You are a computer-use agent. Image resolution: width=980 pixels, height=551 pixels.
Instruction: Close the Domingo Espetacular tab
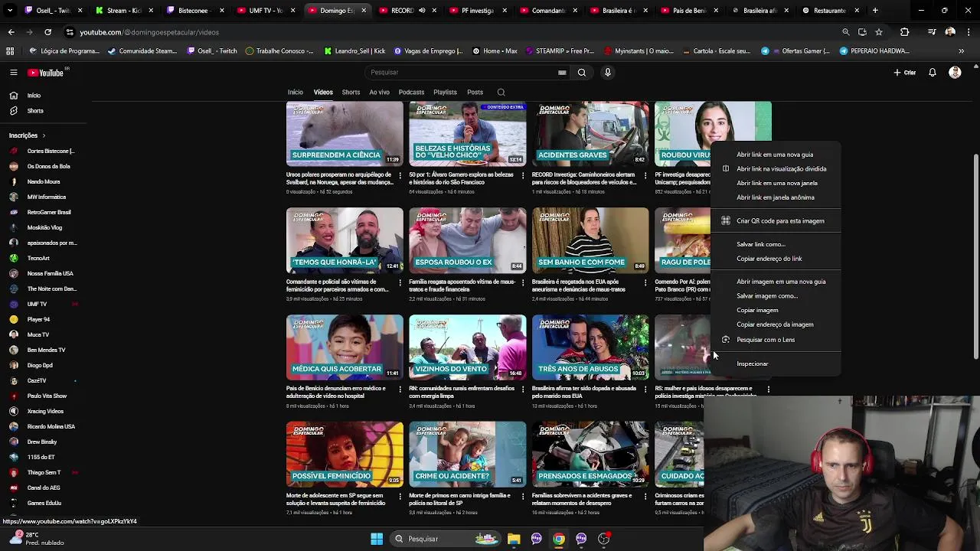[364, 11]
